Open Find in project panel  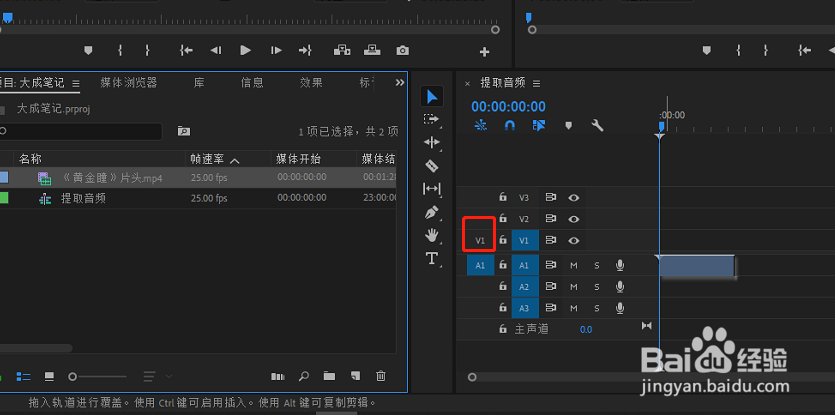(x=304, y=377)
